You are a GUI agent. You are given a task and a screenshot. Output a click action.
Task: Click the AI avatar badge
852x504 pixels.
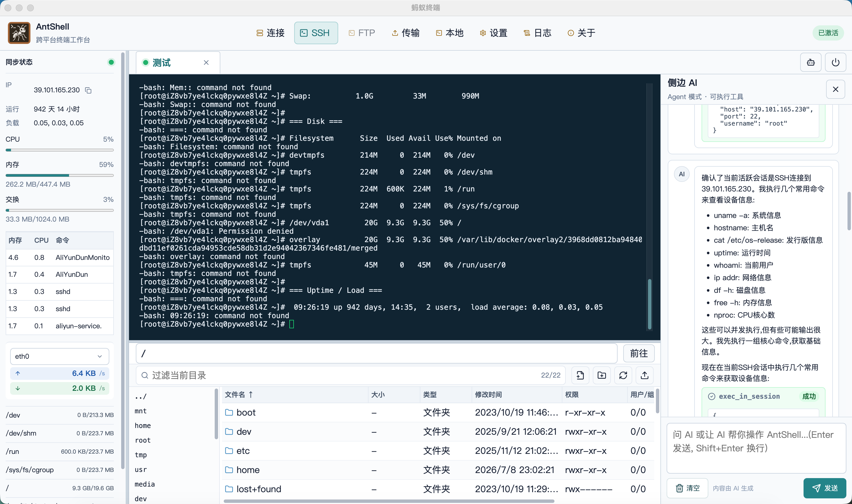click(x=681, y=174)
